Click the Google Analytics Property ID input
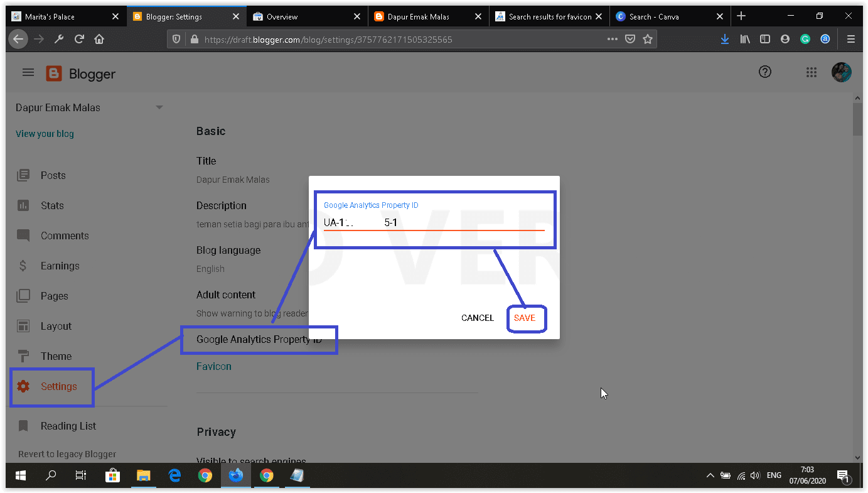The width and height of the screenshot is (868, 493). 434,223
